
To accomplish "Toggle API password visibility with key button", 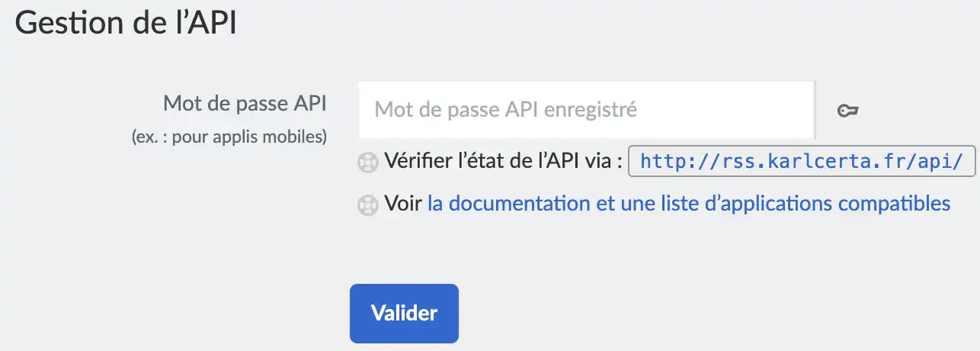I will tap(848, 111).
